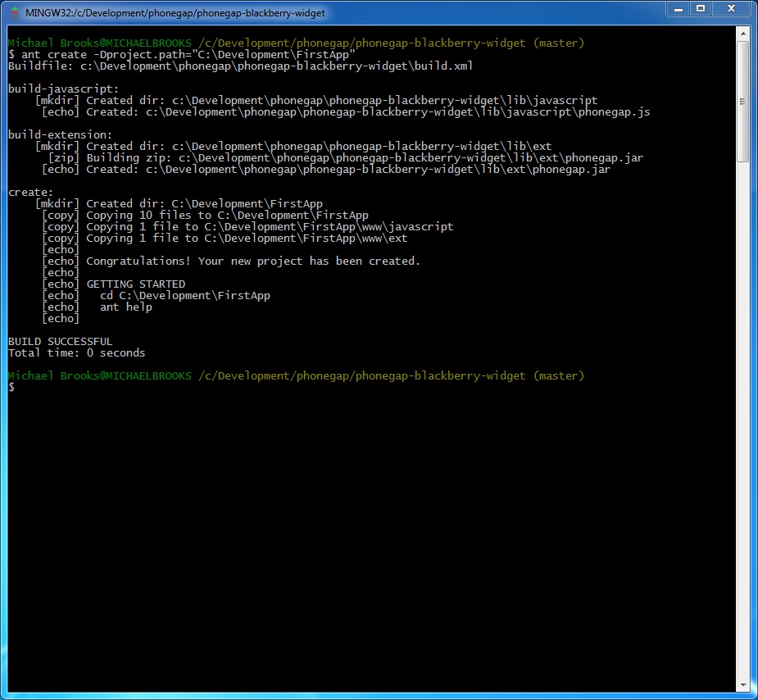Click the scrollbar down arrow
This screenshot has height=700, width=758.
pyautogui.click(x=742, y=685)
